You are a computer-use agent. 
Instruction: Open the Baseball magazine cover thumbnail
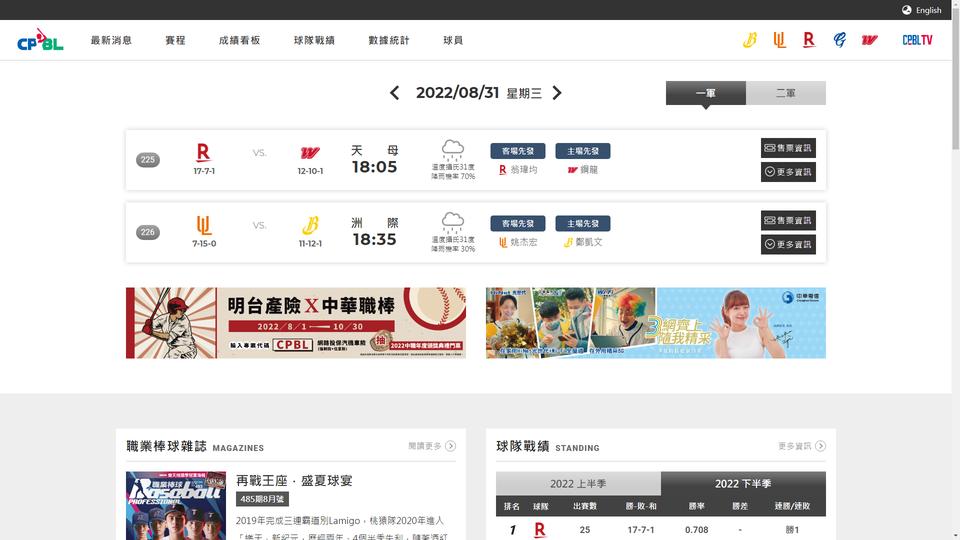click(x=176, y=506)
